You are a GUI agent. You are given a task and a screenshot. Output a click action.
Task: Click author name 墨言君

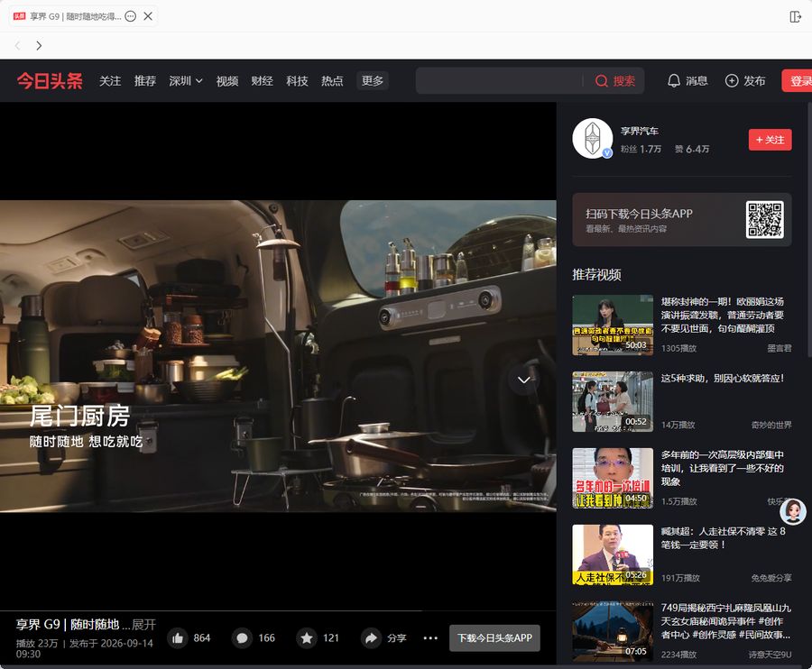tap(780, 348)
